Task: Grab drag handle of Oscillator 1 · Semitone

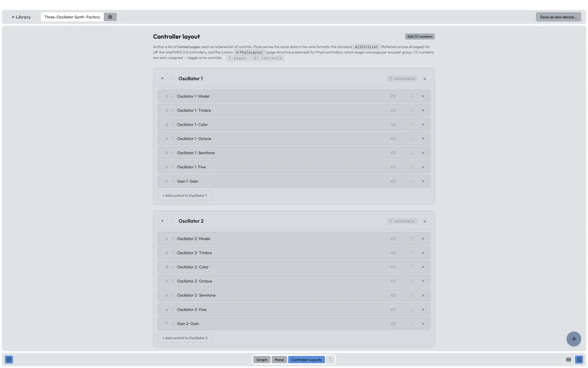Action: [173, 153]
